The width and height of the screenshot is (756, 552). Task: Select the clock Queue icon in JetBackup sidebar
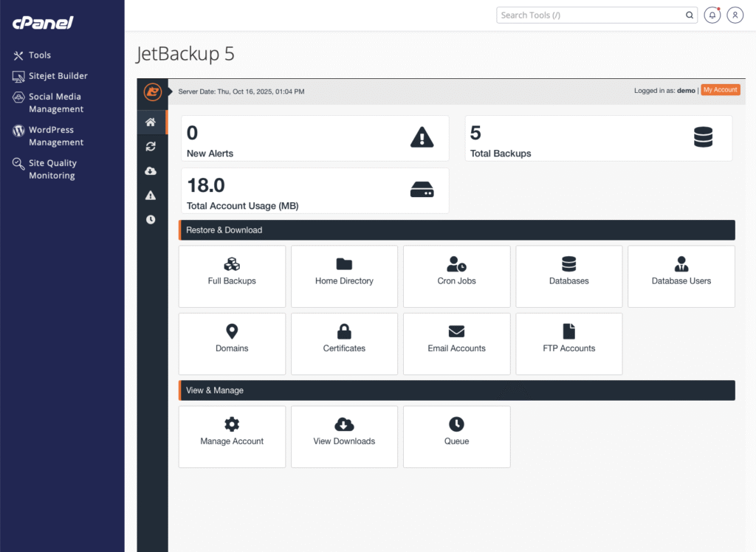pyautogui.click(x=151, y=219)
